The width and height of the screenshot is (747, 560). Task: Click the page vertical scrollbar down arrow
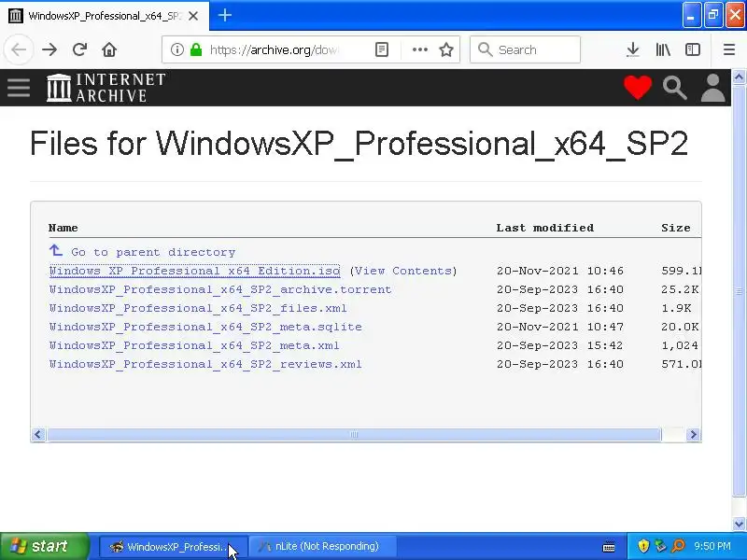pyautogui.click(x=739, y=525)
